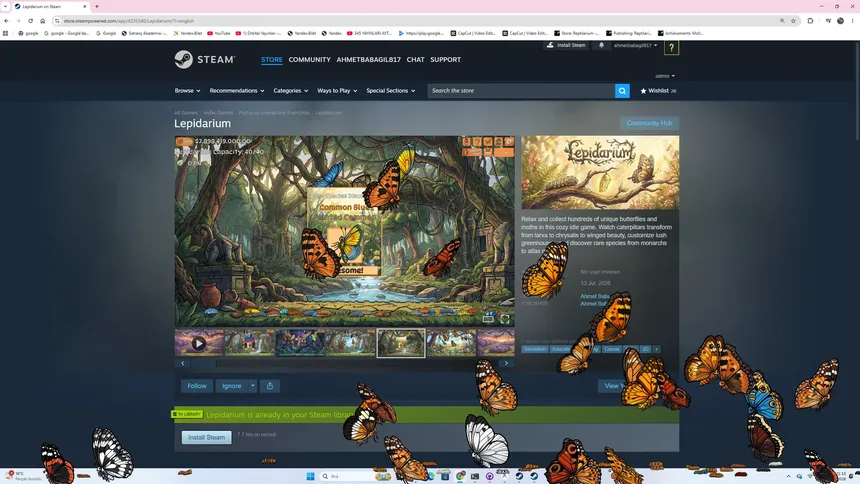This screenshot has height=484, width=860.
Task: Open Chrome three-dot menu
Action: coord(853,21)
